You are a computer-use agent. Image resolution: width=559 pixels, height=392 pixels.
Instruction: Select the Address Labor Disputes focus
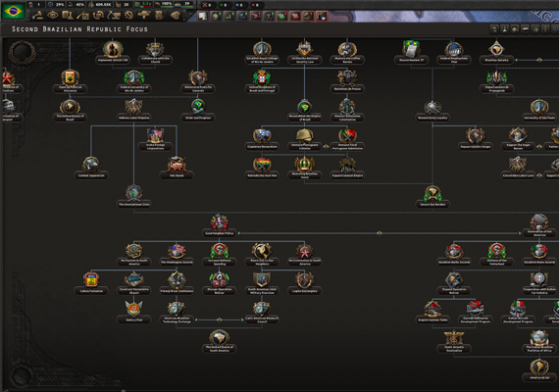pyautogui.click(x=134, y=111)
